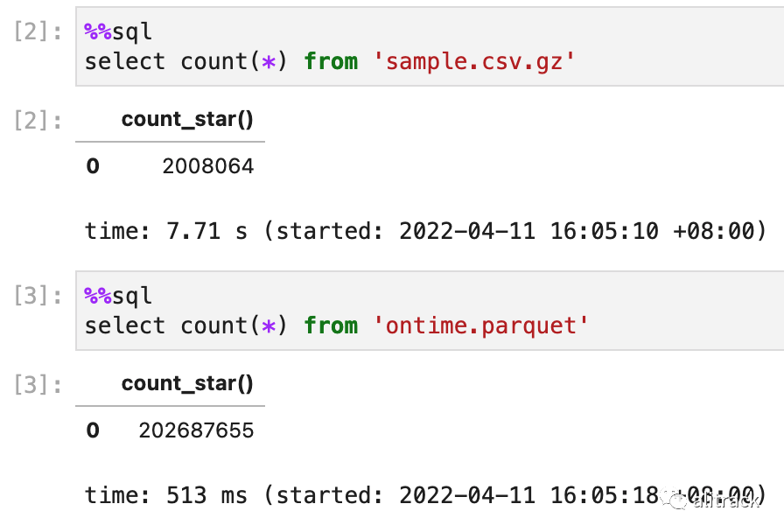Click the %%sql magic in cell 3
Screen dimensions: 784x532
tap(118, 296)
